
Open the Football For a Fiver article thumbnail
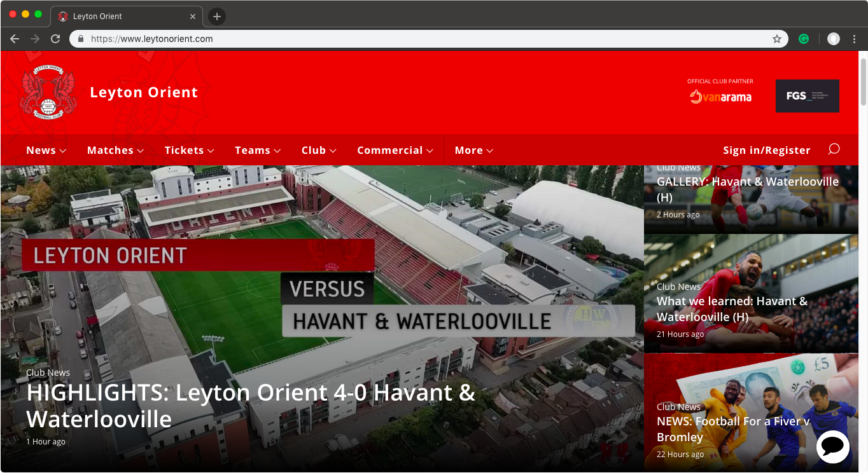pos(751,412)
